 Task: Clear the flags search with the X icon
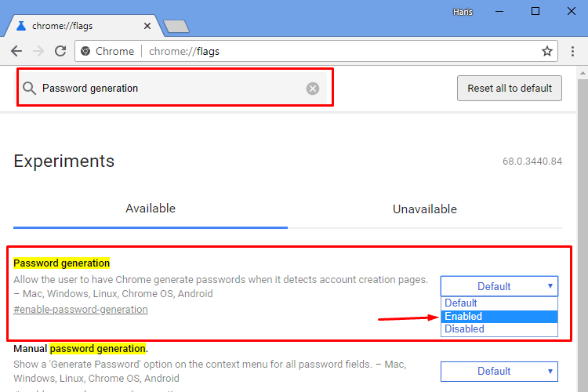coord(312,89)
